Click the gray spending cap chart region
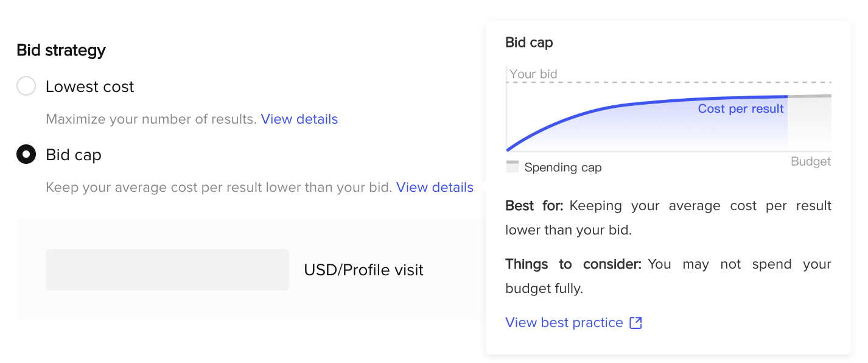The width and height of the screenshot is (868, 363). 810,123
